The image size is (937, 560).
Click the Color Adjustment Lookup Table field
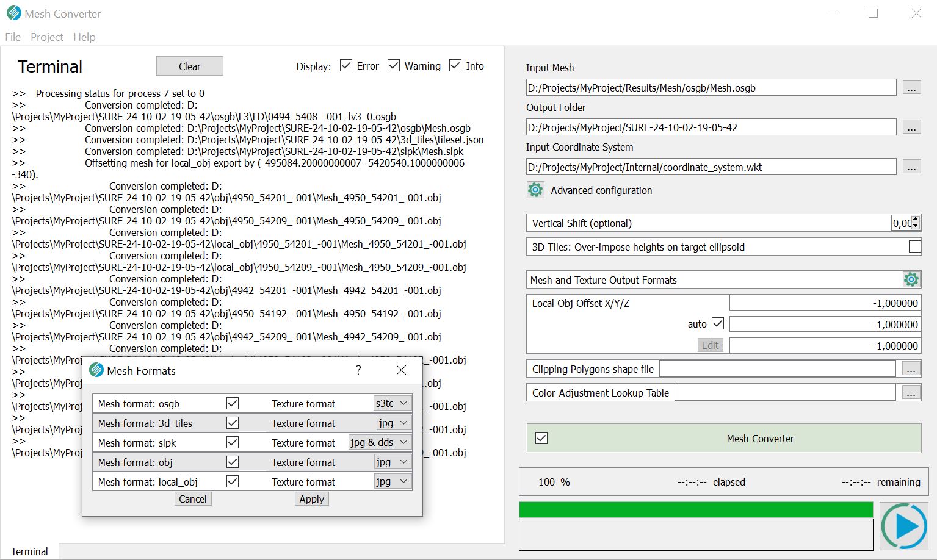pos(785,392)
